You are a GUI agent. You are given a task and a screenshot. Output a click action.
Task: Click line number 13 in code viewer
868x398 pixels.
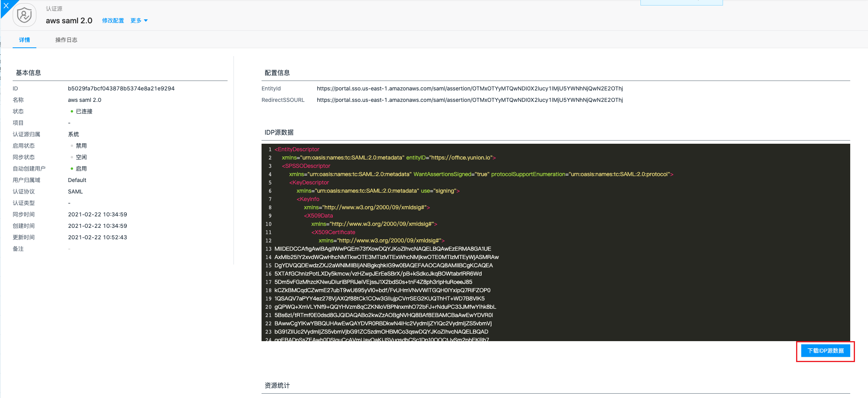coord(268,249)
